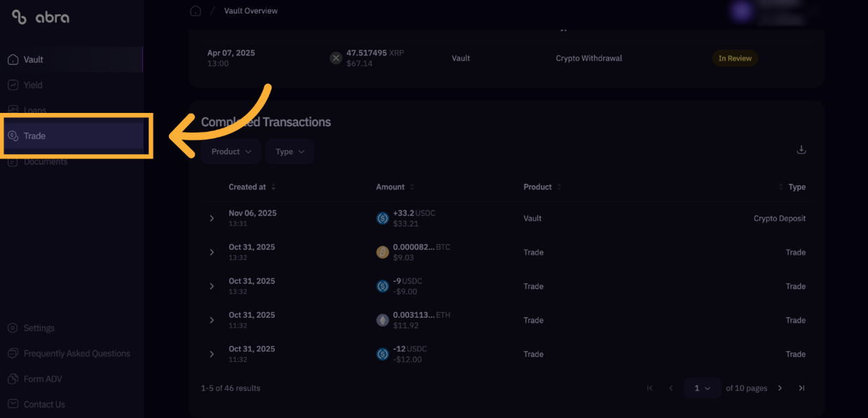Open the Type filter dropdown
The width and height of the screenshot is (868, 418).
290,151
